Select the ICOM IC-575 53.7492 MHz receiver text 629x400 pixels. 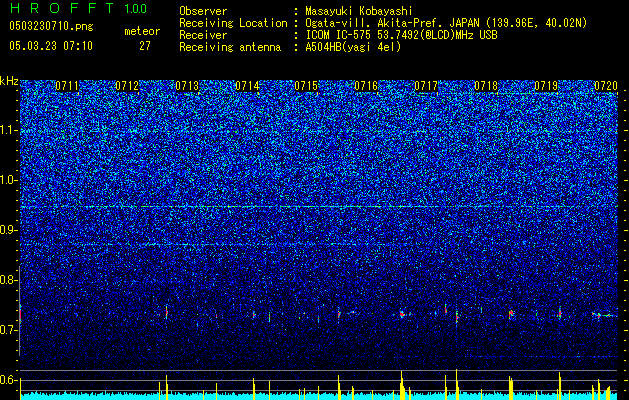401,35
